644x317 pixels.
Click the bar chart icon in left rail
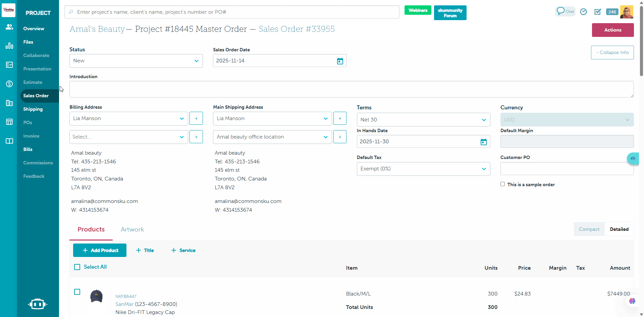click(9, 46)
